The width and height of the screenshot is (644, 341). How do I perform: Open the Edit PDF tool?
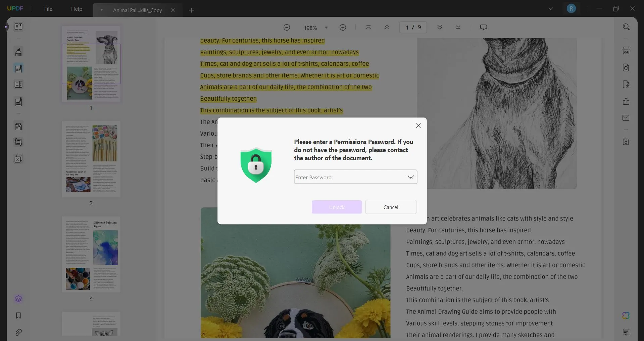click(x=18, y=68)
